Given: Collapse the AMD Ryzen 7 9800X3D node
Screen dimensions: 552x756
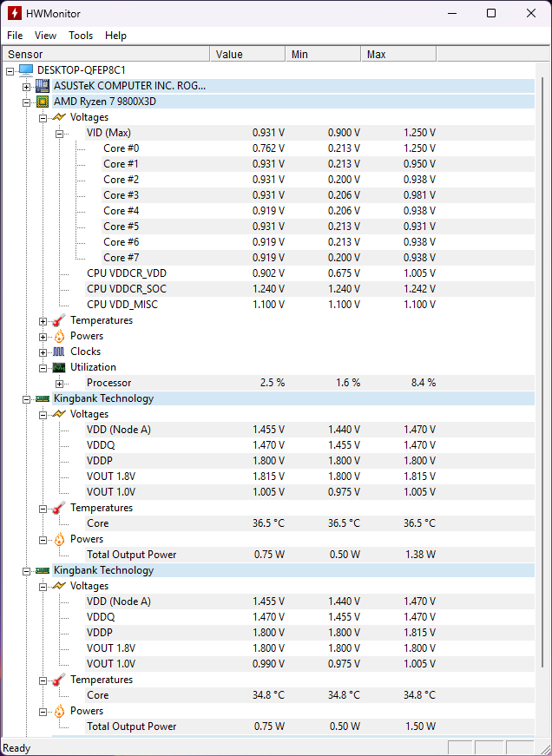Looking at the screenshot, I should [x=27, y=102].
